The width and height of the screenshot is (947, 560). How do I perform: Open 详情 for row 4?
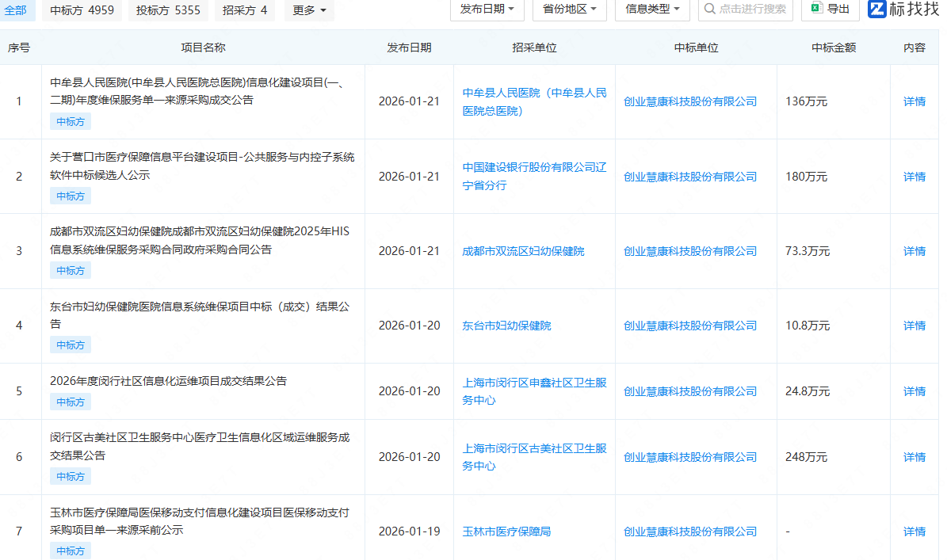[914, 326]
